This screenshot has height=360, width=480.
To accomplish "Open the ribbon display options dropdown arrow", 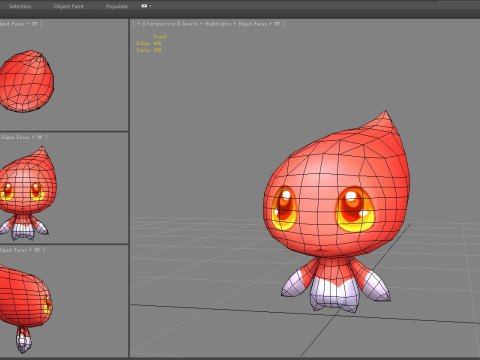I will click(x=150, y=6).
